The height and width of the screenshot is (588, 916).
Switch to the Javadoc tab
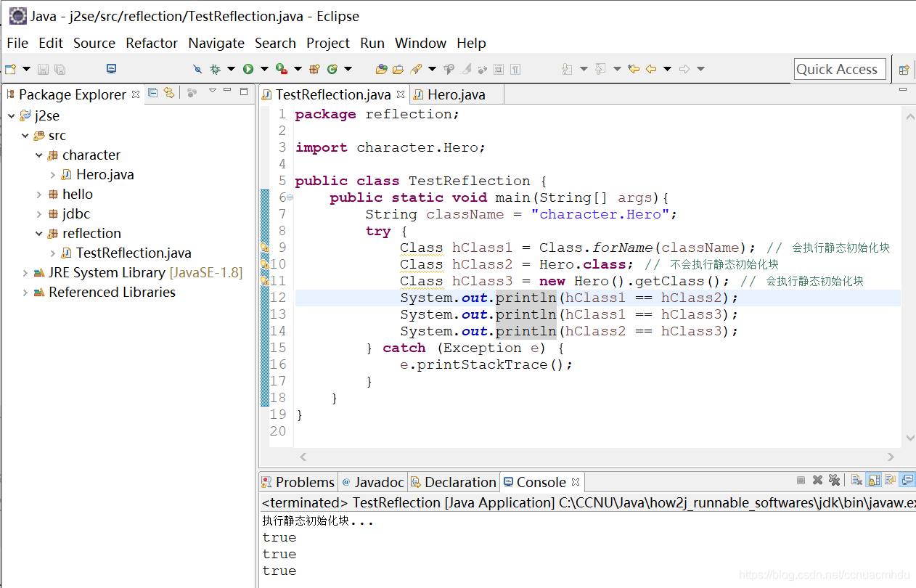(373, 482)
